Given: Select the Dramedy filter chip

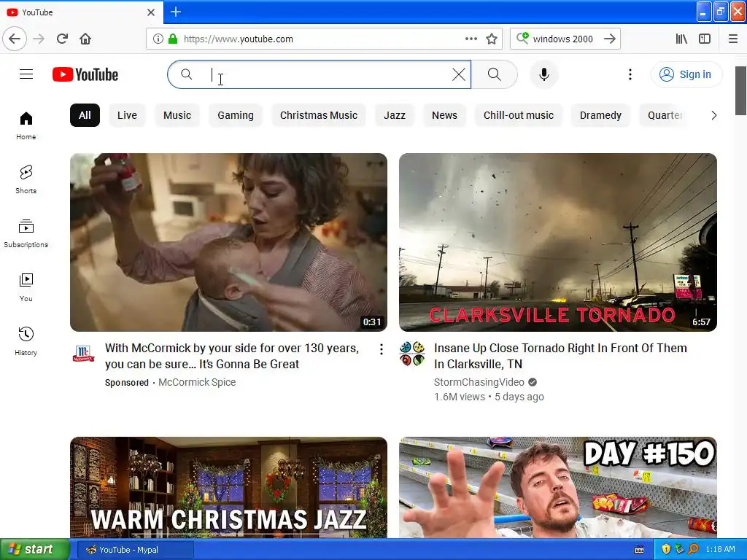Looking at the screenshot, I should (601, 115).
